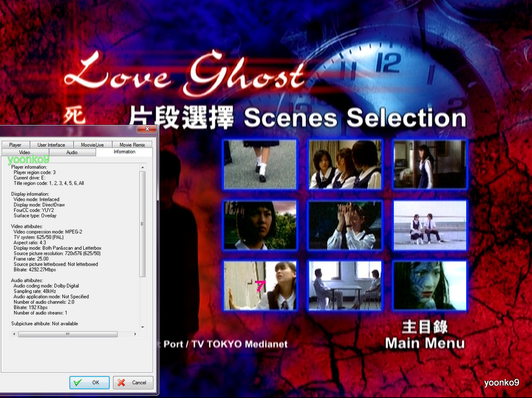Screen dimensions: 532x398
Task: Click the 'Title region code' line
Action: (x=48, y=183)
